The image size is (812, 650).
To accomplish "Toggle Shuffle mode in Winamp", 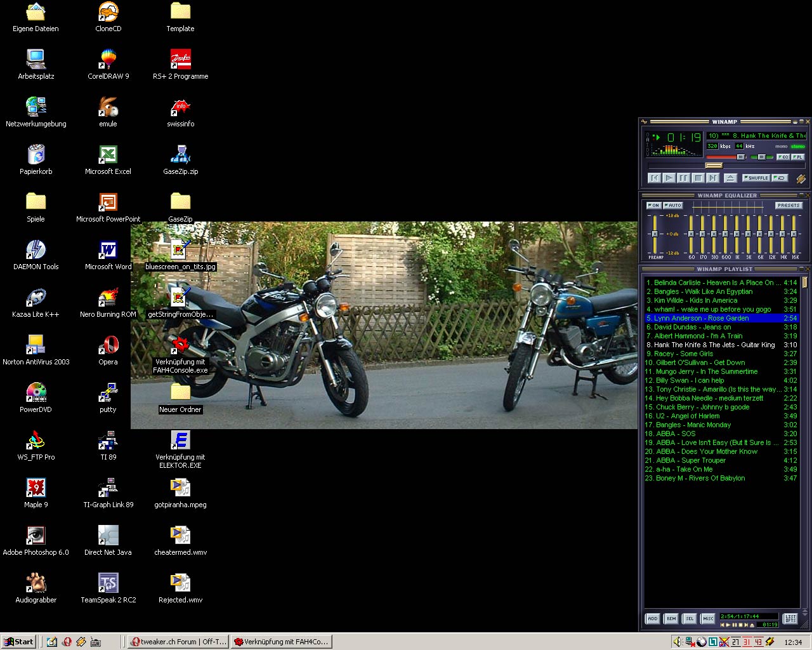I will (x=756, y=178).
